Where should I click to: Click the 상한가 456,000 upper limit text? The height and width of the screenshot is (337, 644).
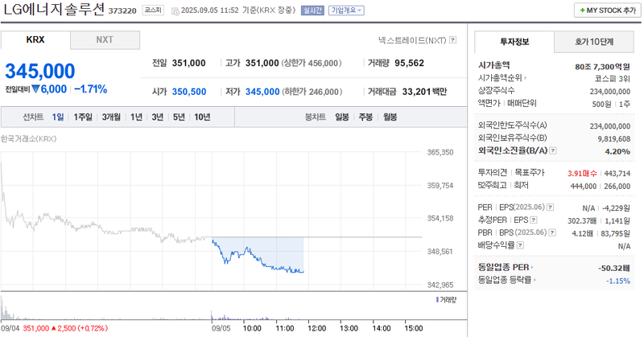[312, 64]
